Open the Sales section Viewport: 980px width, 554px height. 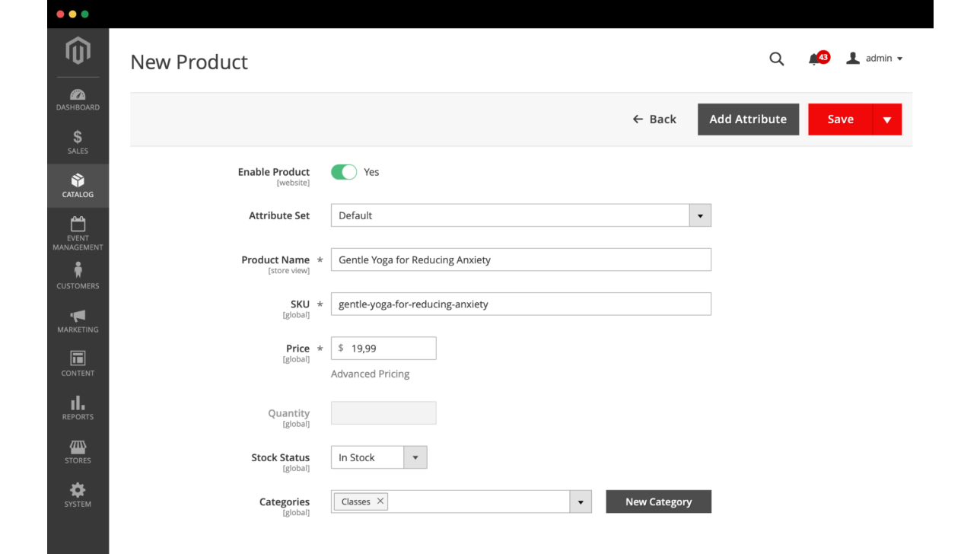click(x=78, y=143)
